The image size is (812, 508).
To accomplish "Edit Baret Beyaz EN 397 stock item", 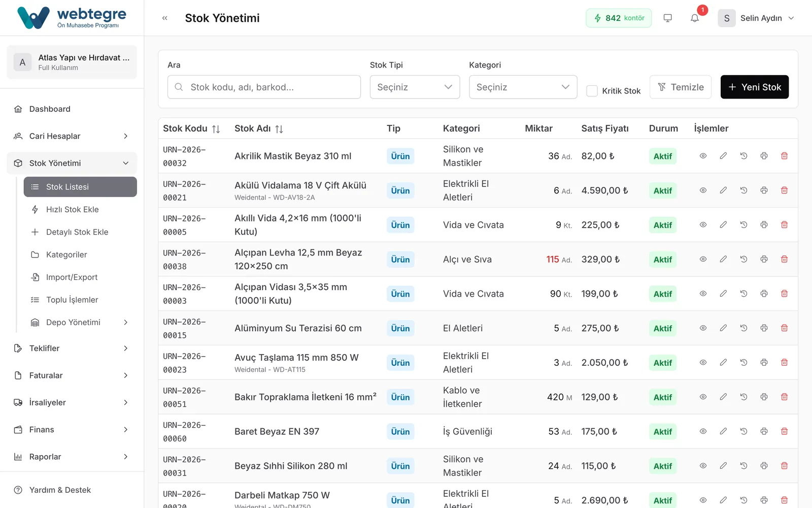I will click(x=723, y=431).
